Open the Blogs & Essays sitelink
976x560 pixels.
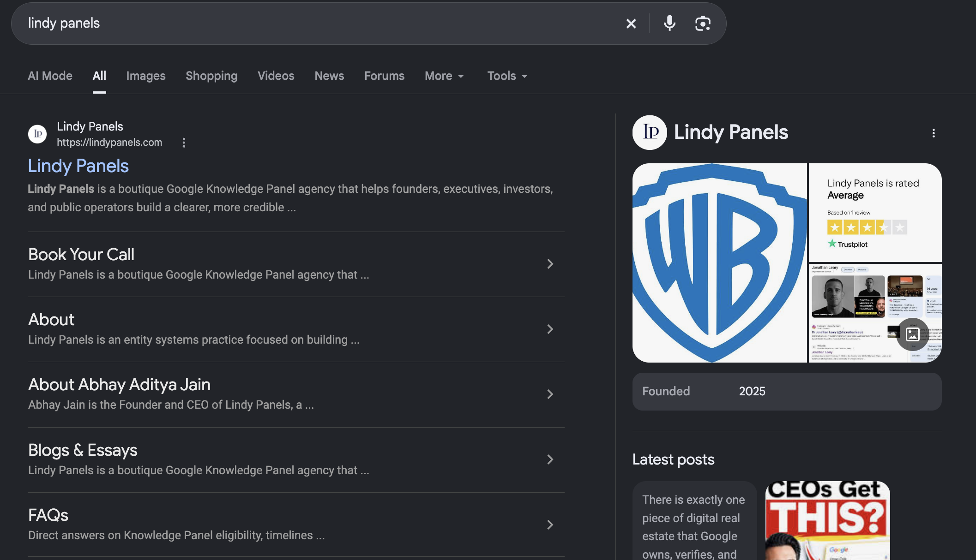tap(83, 450)
